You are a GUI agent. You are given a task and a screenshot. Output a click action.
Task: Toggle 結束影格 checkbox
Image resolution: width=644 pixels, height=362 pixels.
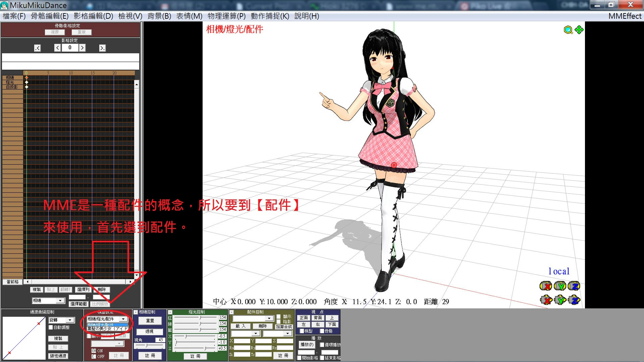click(x=322, y=358)
